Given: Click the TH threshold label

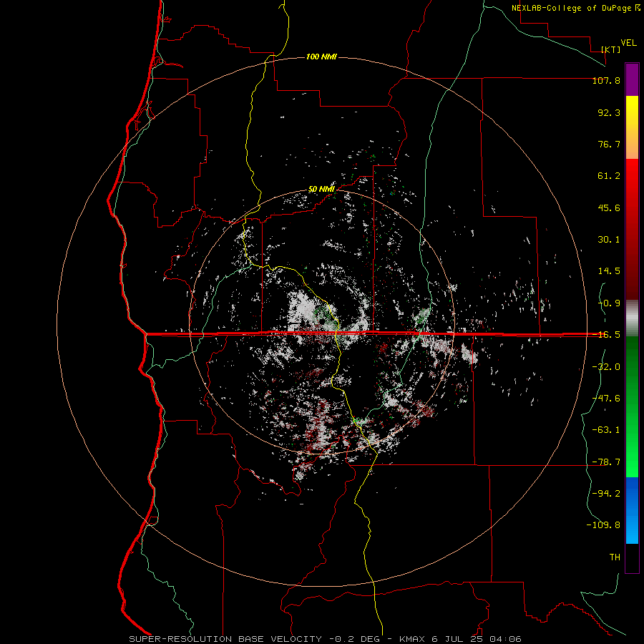Looking at the screenshot, I should (x=615, y=557).
